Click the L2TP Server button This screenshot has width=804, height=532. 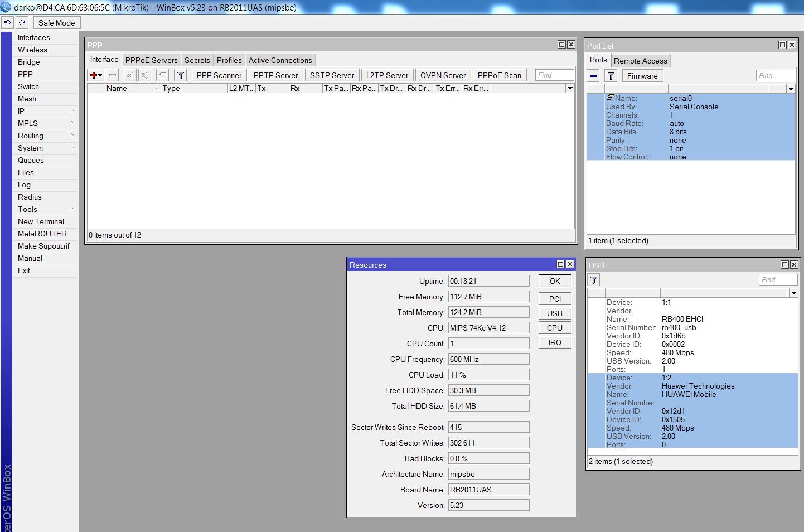point(387,75)
